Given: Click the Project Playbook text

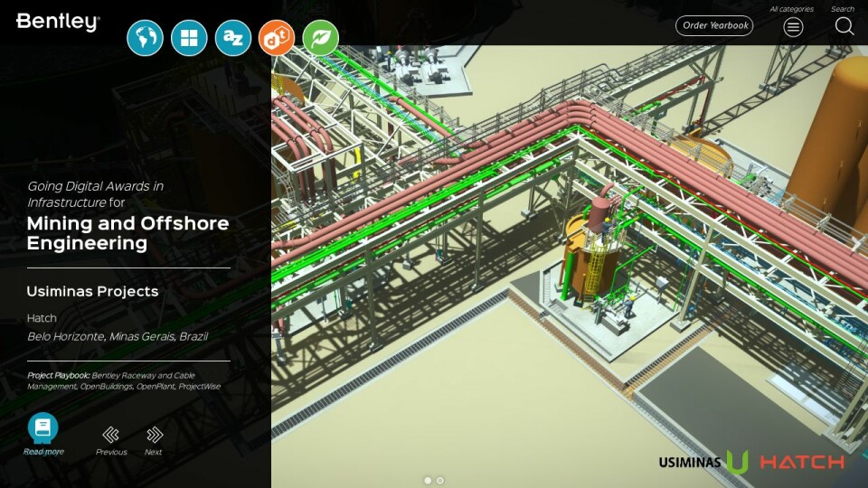Looking at the screenshot, I should 124,380.
